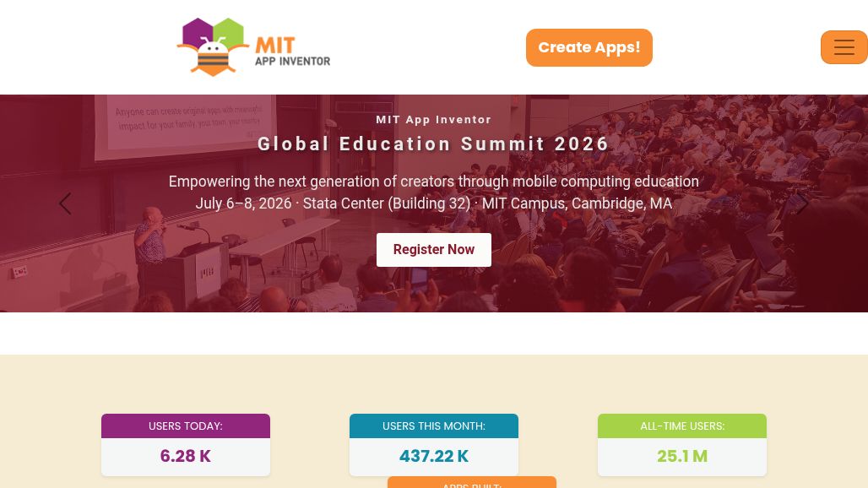Click the 437.22 K users value

pyautogui.click(x=433, y=456)
